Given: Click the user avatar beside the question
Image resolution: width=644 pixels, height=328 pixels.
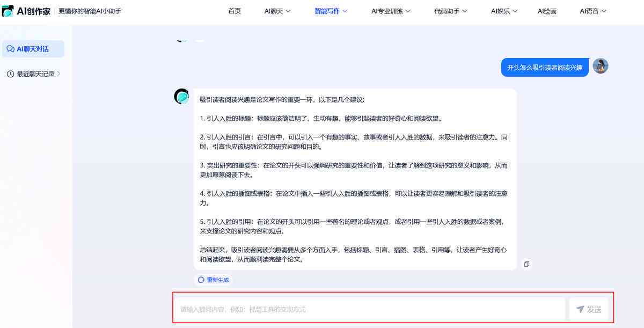Looking at the screenshot, I should [600, 66].
